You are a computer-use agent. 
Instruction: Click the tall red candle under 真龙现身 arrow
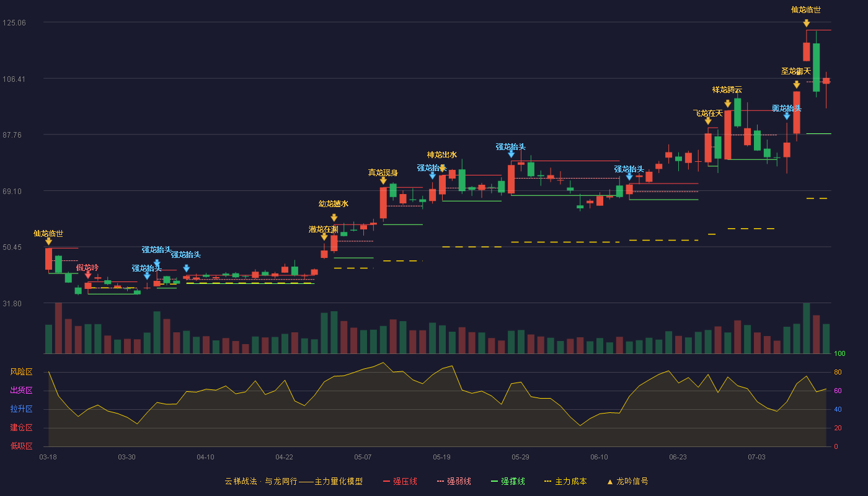[x=383, y=203]
